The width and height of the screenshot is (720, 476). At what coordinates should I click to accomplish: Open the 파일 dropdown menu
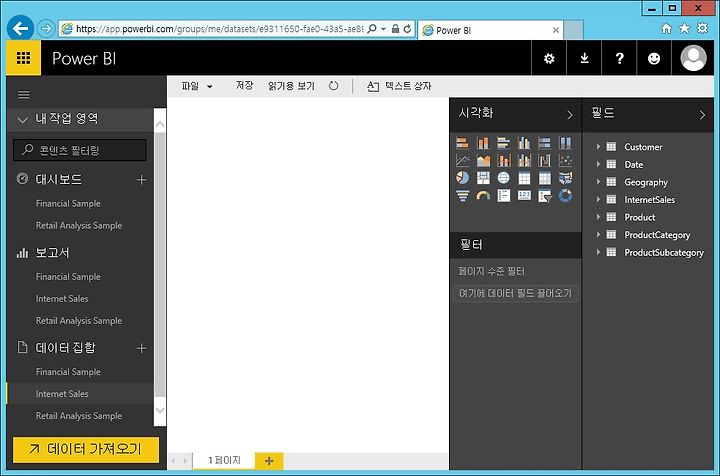(x=197, y=86)
